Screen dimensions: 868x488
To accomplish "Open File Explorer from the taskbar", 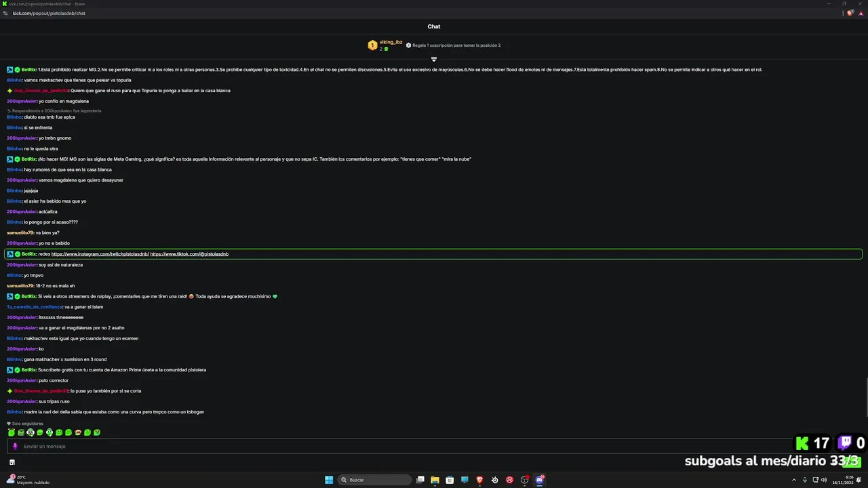I will point(435,480).
